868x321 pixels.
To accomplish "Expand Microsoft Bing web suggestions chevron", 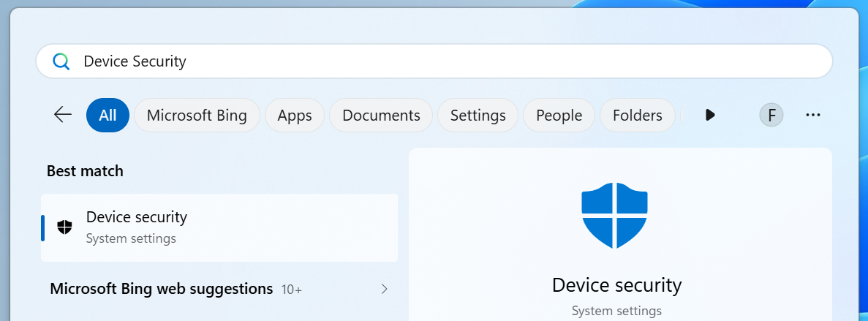I will click(x=384, y=289).
